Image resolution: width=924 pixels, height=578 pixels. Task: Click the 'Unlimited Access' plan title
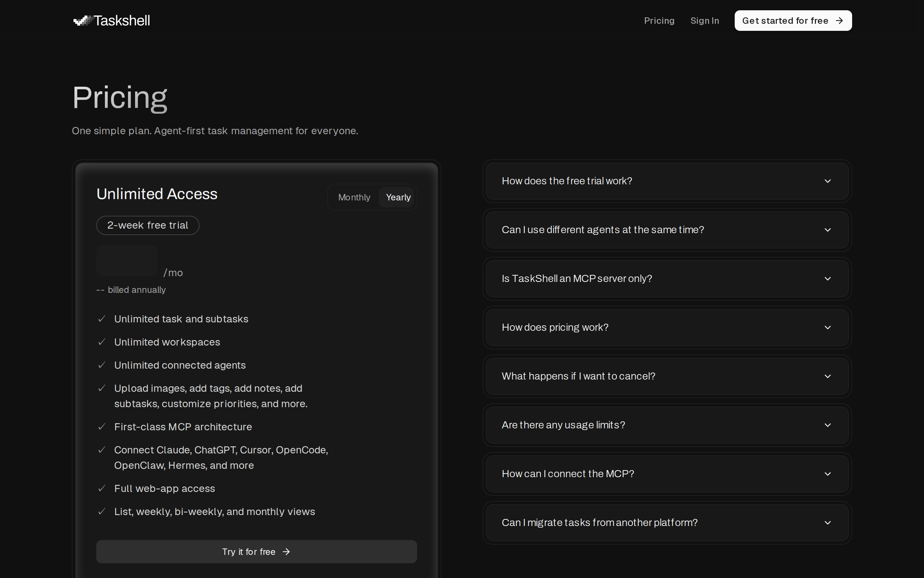click(157, 194)
